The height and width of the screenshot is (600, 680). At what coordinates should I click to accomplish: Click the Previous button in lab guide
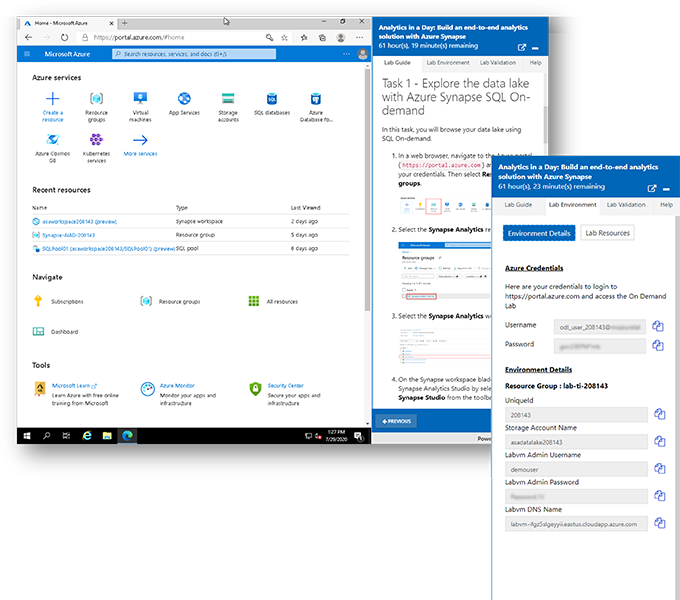396,421
